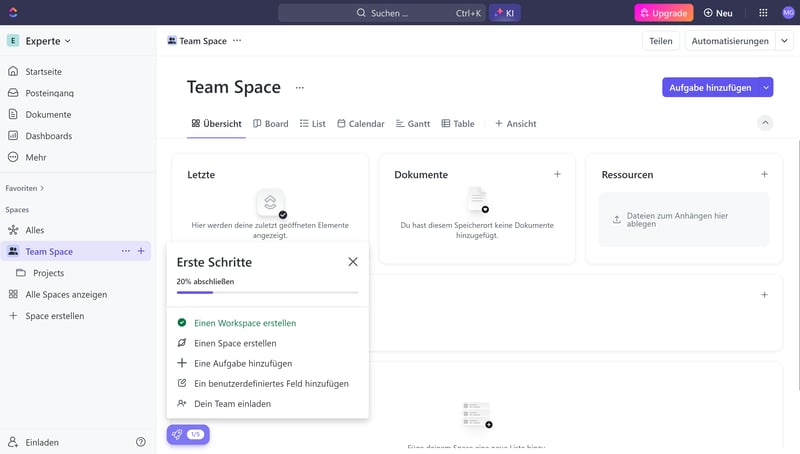Click the Upgrade button

pos(663,13)
